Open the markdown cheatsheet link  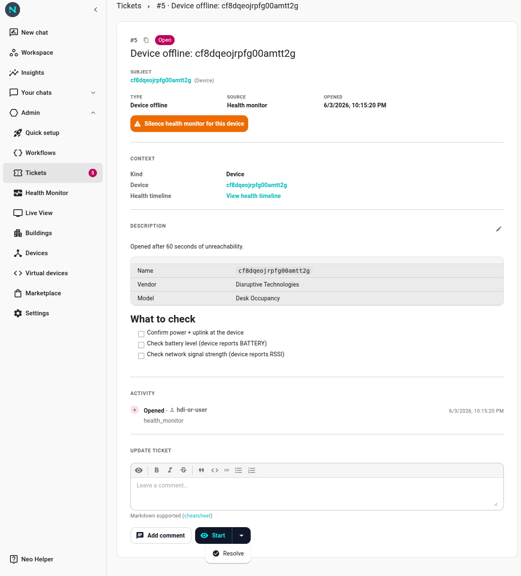click(197, 516)
